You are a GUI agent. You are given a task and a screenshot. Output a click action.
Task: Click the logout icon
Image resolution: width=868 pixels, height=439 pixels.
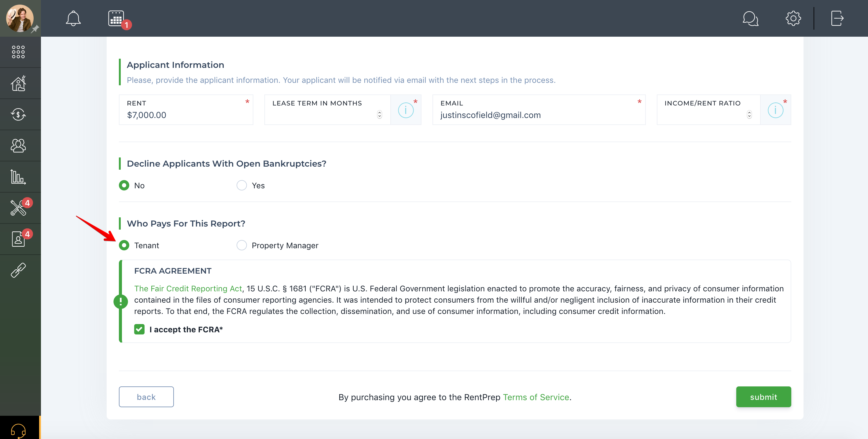pos(837,18)
